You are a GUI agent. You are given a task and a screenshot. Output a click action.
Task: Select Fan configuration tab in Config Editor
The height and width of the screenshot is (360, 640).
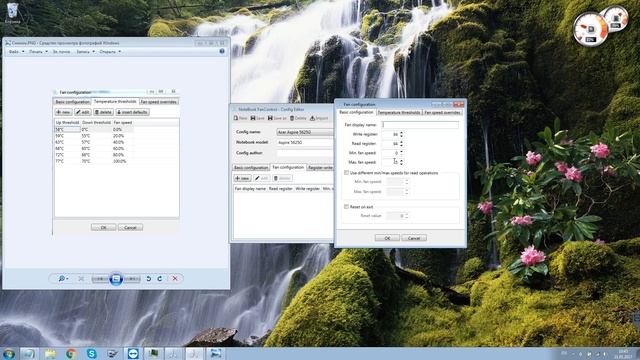[288, 167]
